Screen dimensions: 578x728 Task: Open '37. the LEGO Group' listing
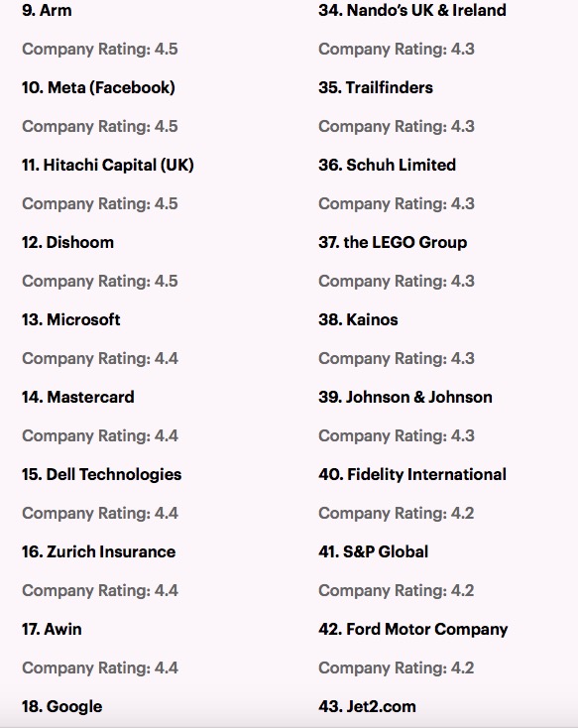coord(393,242)
